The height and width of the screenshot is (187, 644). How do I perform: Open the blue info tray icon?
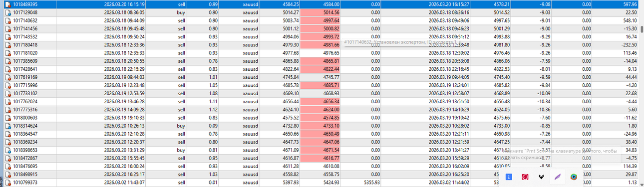coord(509,177)
